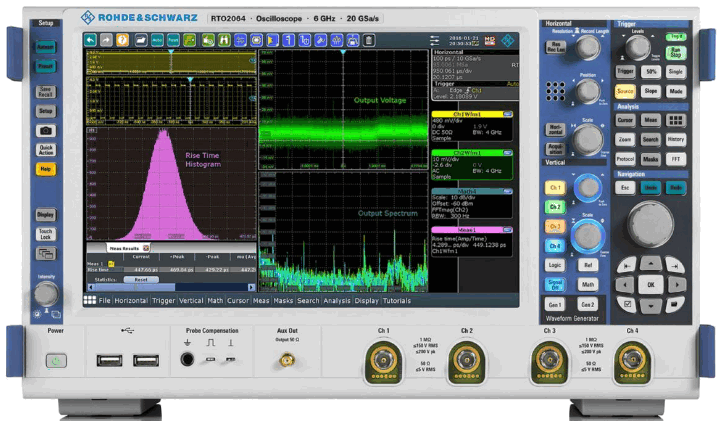Tap the Rohde & Schwarz diamond logo icon
This screenshot has height=421, width=721.
pos(508,40)
